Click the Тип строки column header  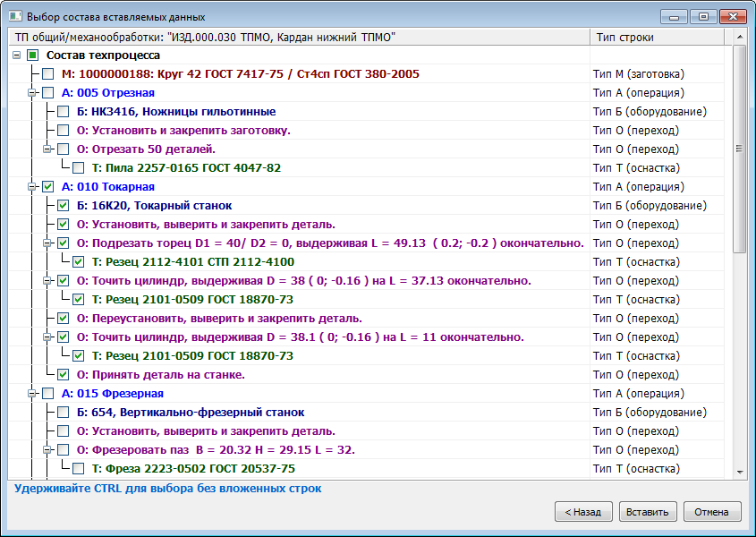[x=660, y=38]
